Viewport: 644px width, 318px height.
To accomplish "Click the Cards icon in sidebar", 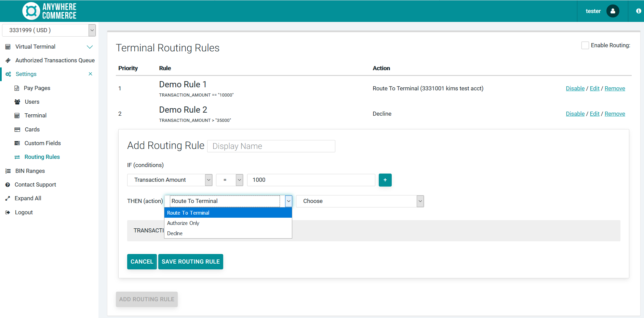I will click(17, 130).
